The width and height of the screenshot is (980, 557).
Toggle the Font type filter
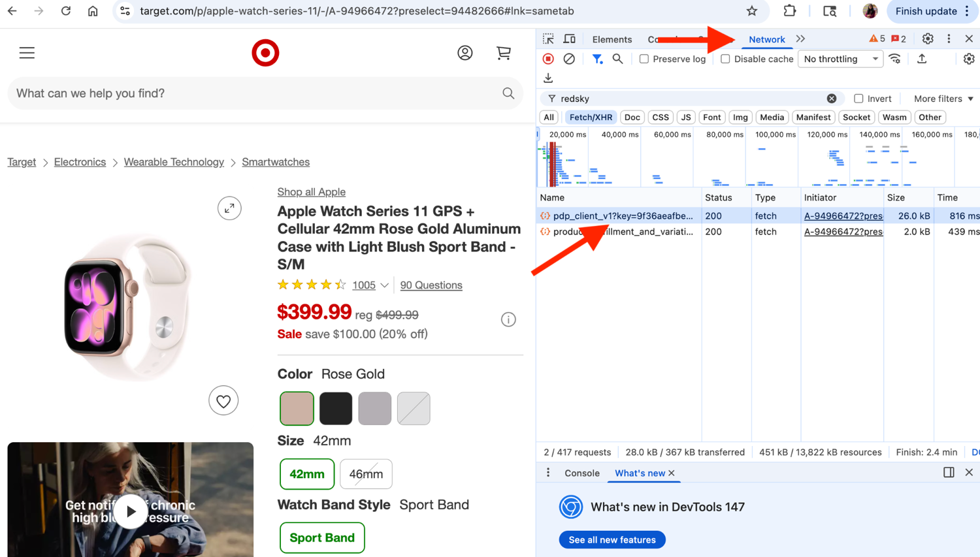tap(711, 118)
